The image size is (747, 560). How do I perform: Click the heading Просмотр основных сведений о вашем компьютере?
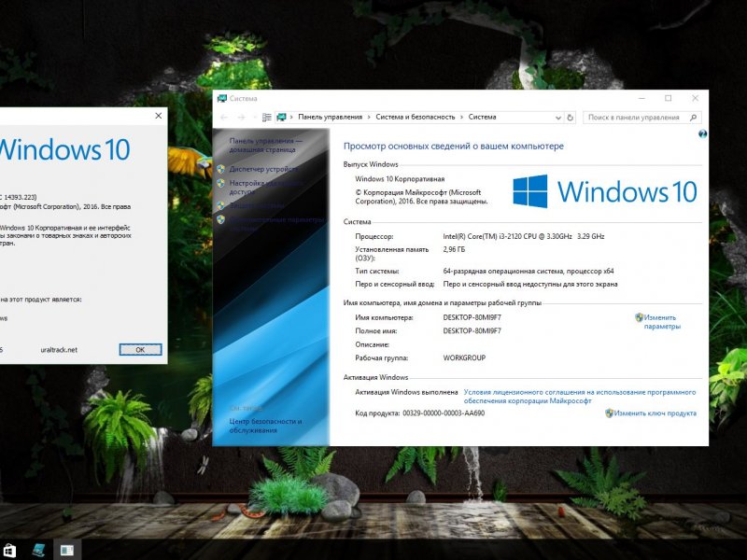coord(454,147)
